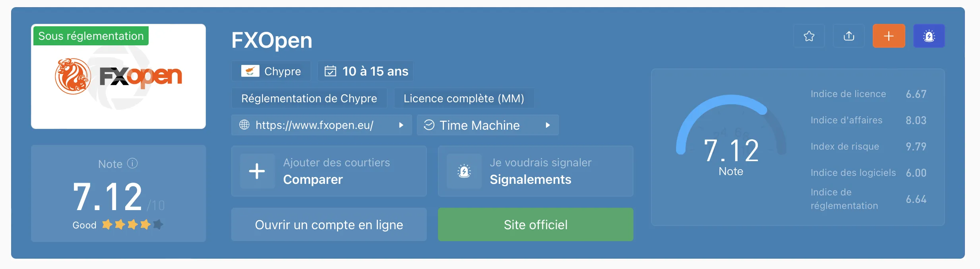Click the orange plus button
The width and height of the screenshot is (980, 269).
[x=889, y=36]
